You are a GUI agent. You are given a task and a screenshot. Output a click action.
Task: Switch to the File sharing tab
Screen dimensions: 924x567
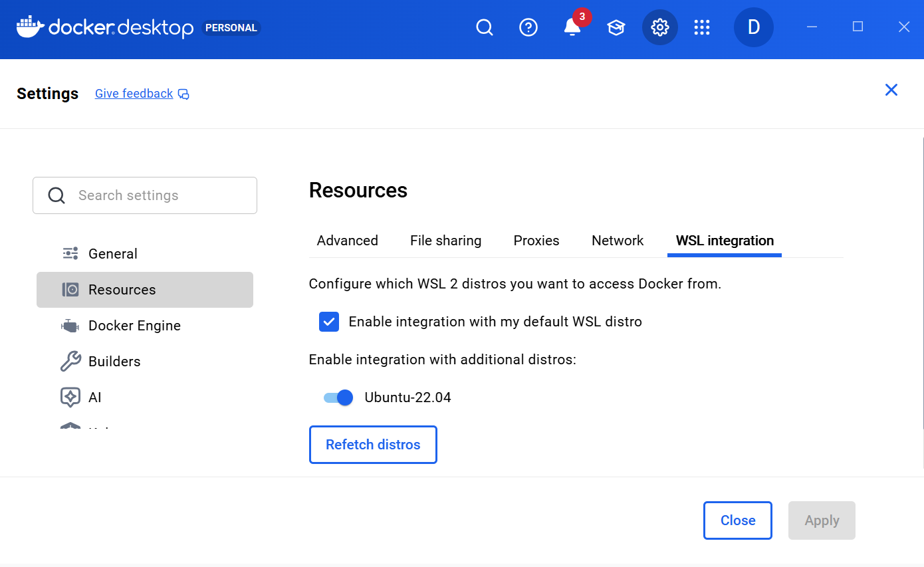(x=445, y=241)
